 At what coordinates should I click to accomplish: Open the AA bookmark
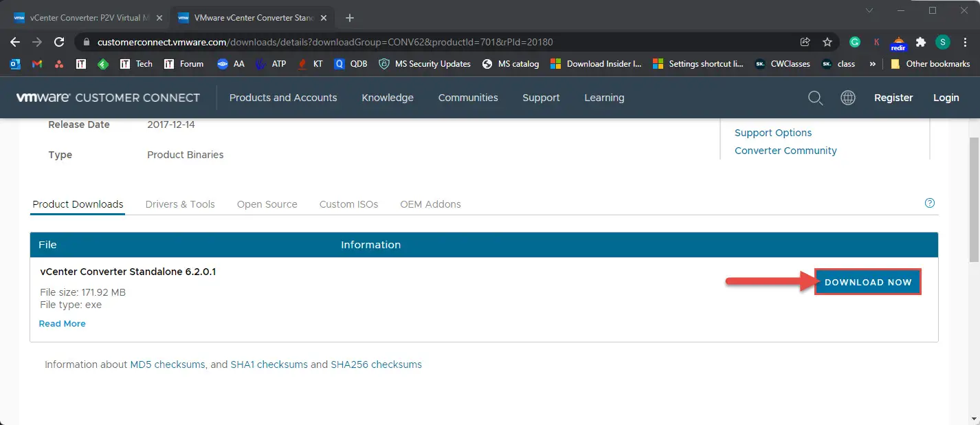point(231,64)
